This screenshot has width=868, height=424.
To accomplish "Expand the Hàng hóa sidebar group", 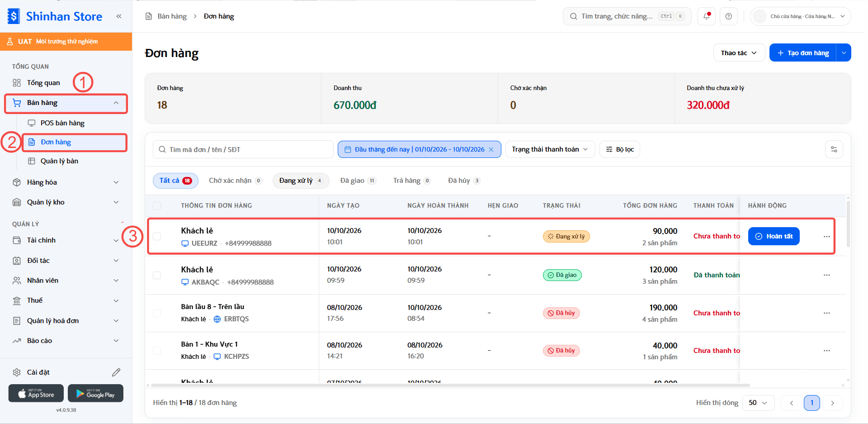I will [116, 182].
